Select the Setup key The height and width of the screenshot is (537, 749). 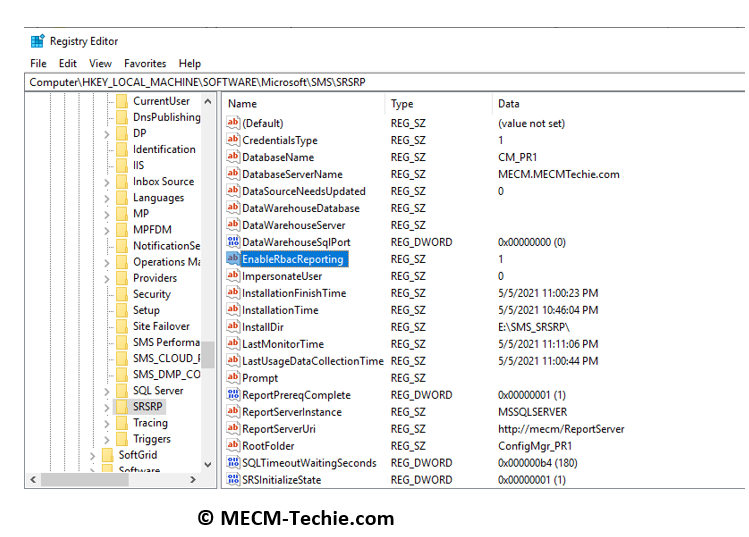(146, 310)
